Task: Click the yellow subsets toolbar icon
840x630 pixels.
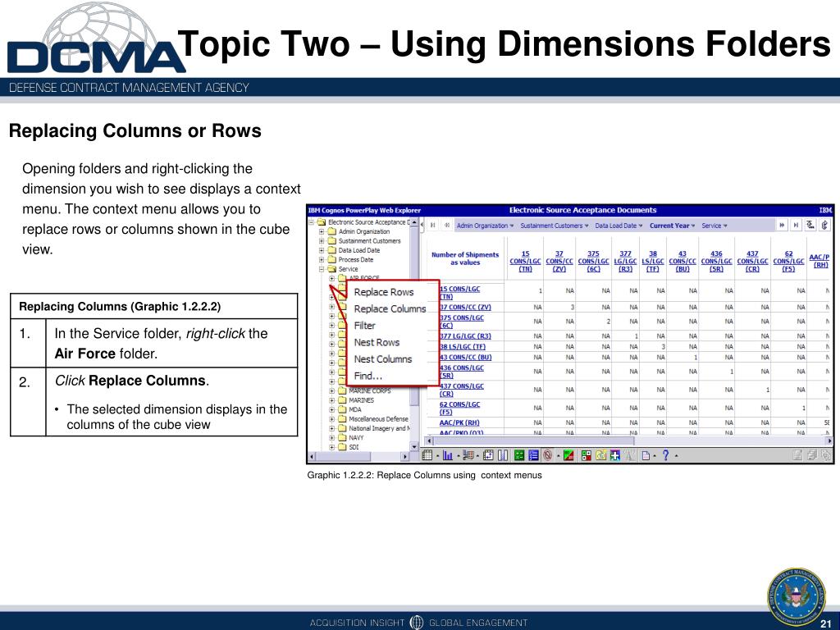Action: tap(600, 455)
